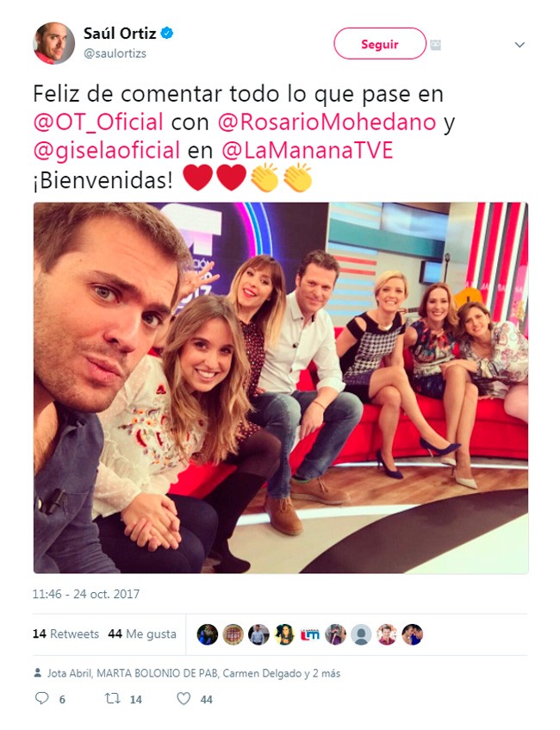Expand the tweet options chevron
Viewport: 560px width, 730px height.
point(520,45)
